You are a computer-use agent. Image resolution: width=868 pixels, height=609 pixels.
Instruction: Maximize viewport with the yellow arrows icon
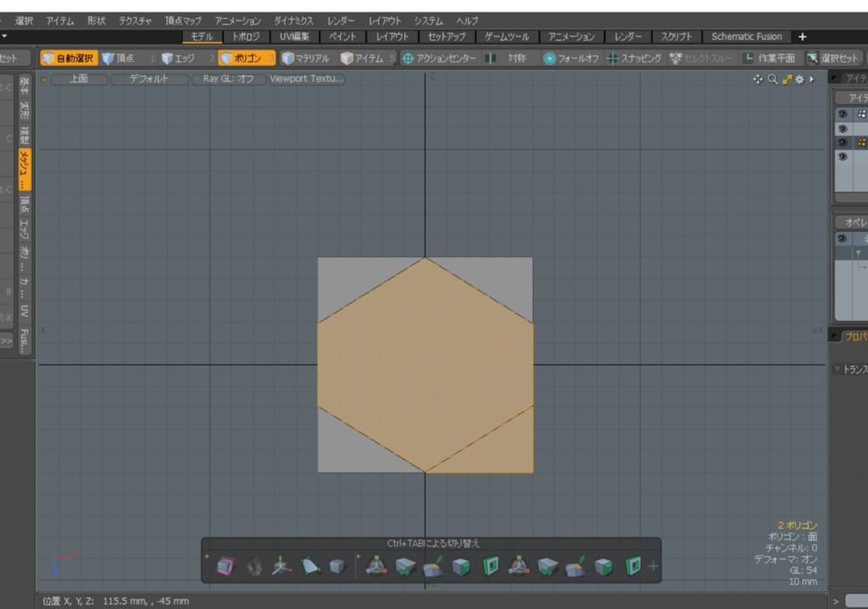click(x=787, y=79)
